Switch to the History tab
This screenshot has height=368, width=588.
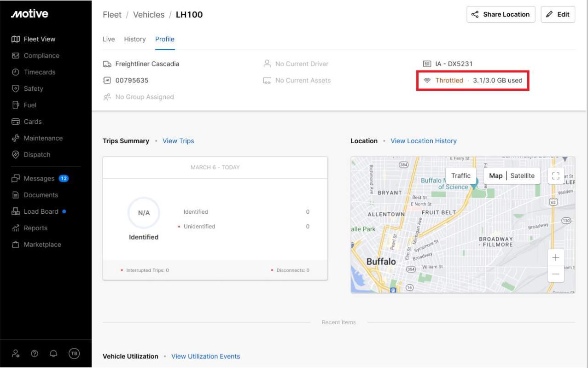pos(134,39)
